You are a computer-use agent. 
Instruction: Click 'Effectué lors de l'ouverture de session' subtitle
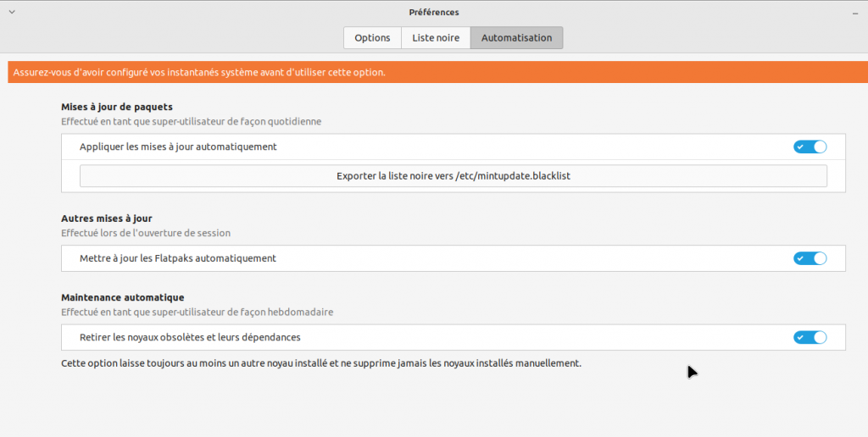(146, 233)
